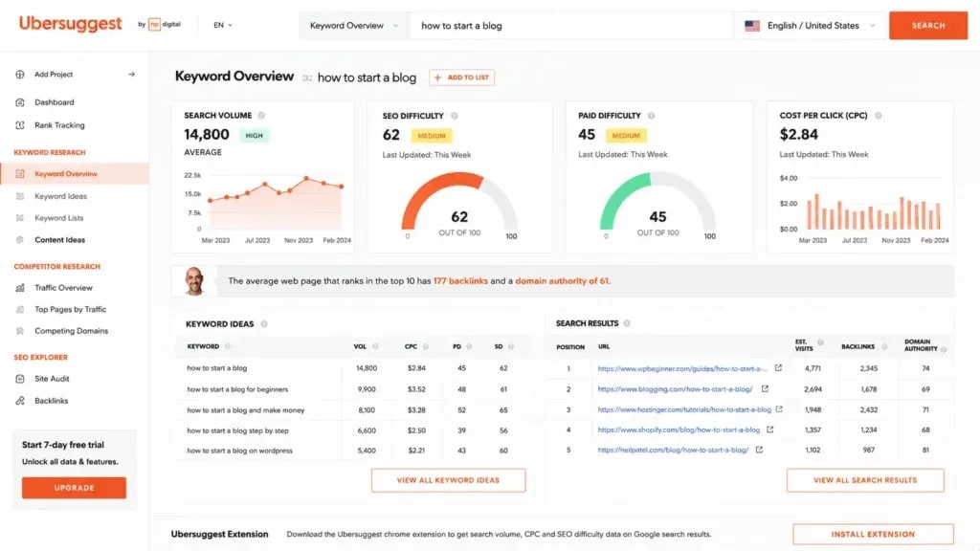Open Keyword Ideas in sidebar
The image size is (980, 551).
point(60,196)
